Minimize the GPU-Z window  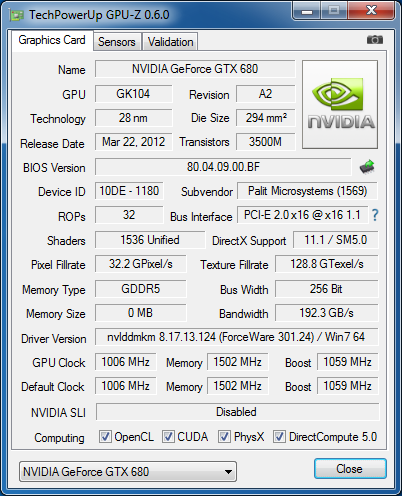pos(307,11)
